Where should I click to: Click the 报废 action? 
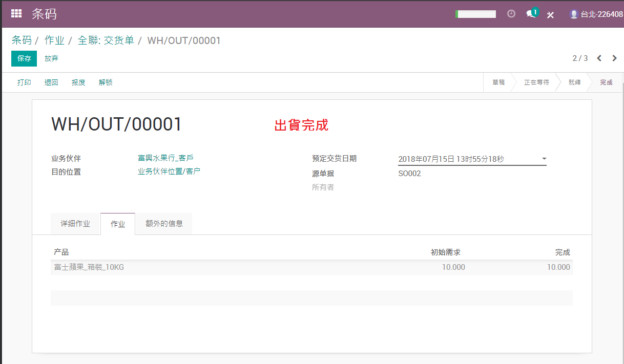[78, 82]
